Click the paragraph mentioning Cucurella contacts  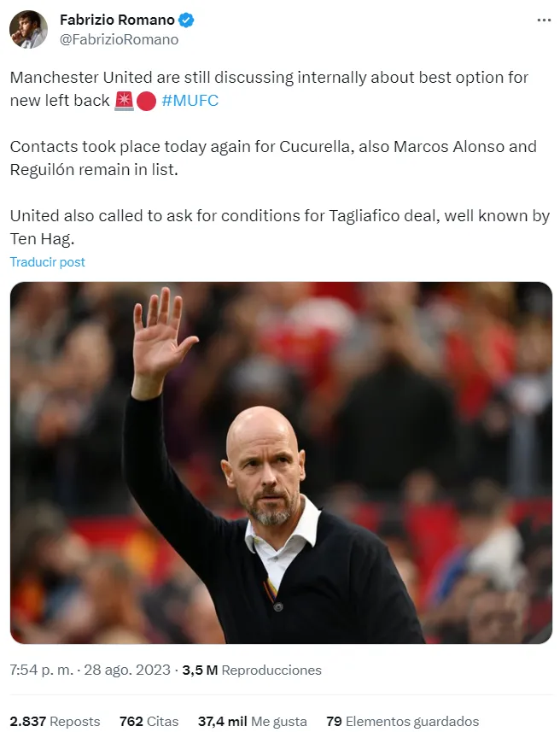(273, 158)
